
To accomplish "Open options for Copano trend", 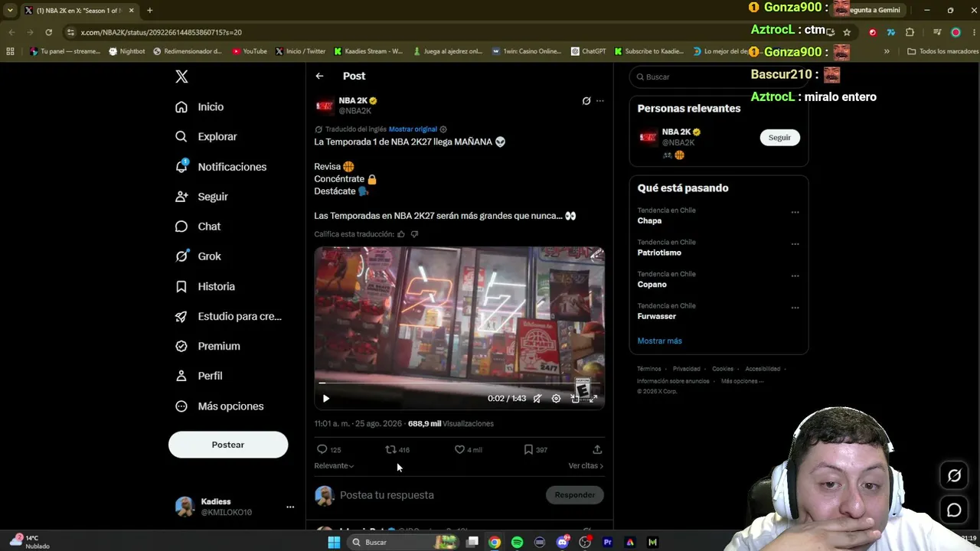I will (795, 276).
